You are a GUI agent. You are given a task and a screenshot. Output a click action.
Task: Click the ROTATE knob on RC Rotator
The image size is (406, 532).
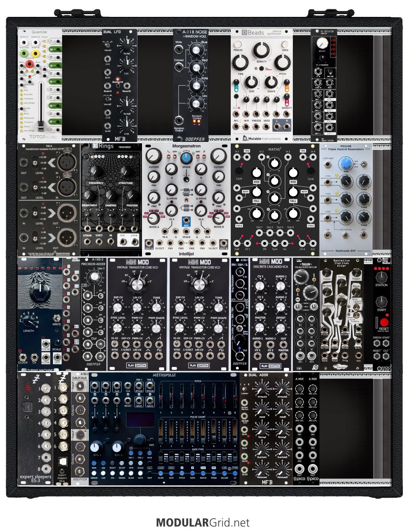[x=323, y=43]
